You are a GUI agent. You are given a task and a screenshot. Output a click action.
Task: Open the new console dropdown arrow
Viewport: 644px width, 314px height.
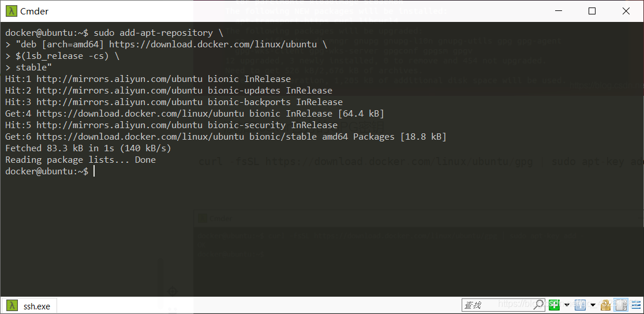[567, 305]
